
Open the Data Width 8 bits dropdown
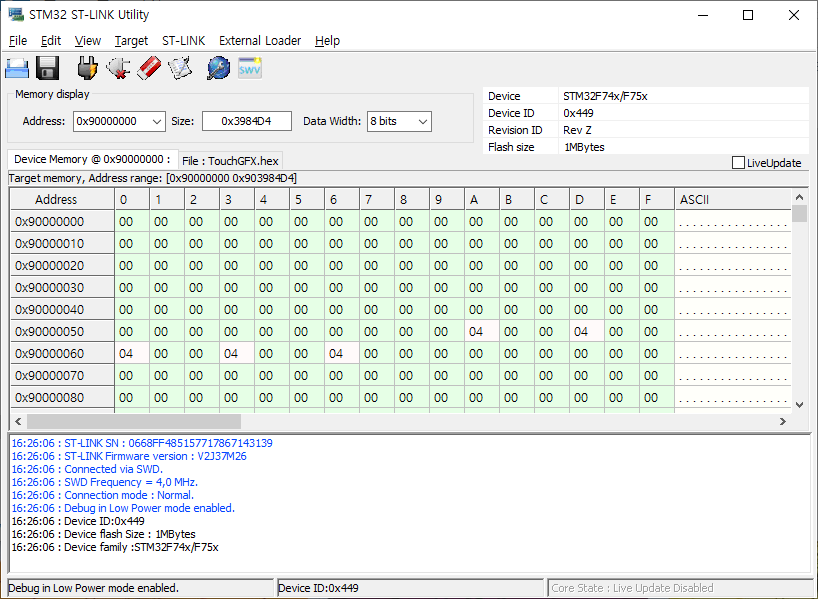399,122
